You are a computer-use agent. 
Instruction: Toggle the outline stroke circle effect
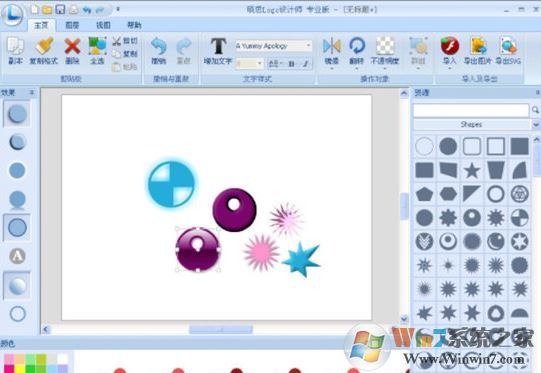pos(17,228)
